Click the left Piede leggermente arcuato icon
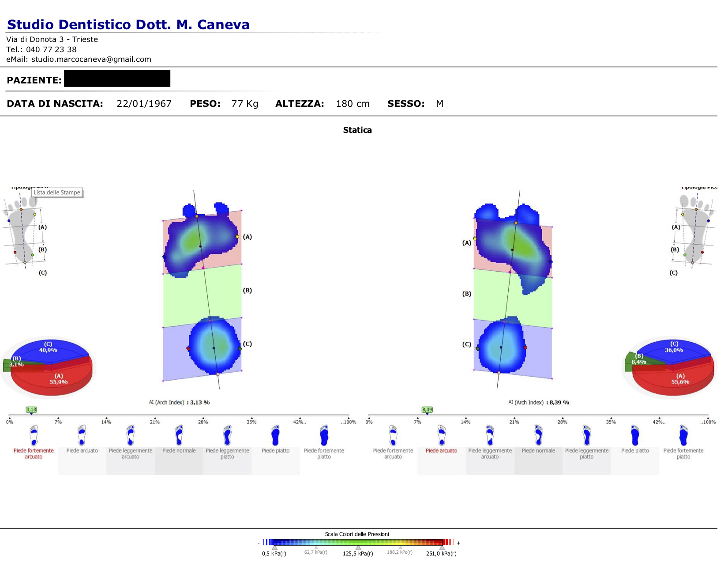The width and height of the screenshot is (728, 563). pos(131,435)
